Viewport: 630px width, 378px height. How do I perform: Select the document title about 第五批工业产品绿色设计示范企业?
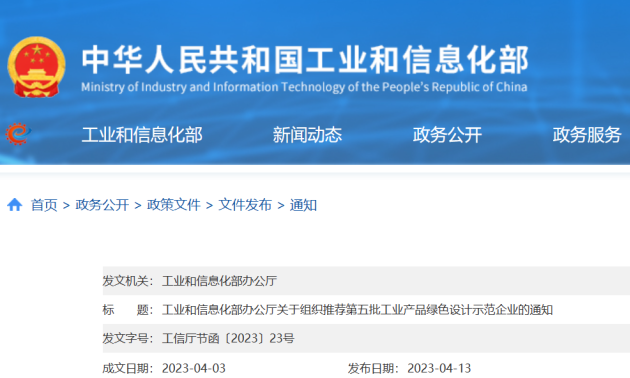pyautogui.click(x=358, y=310)
